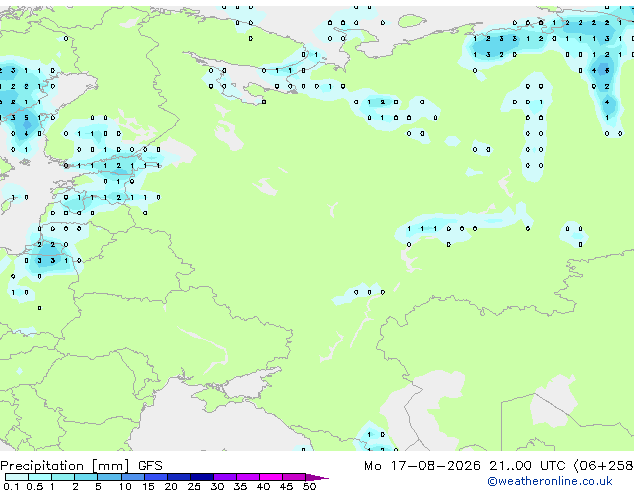The width and height of the screenshot is (634, 490).
Task: Click the 'Mo 17-08-2026 21:00 UTC' timestamp text
Action: (464, 466)
